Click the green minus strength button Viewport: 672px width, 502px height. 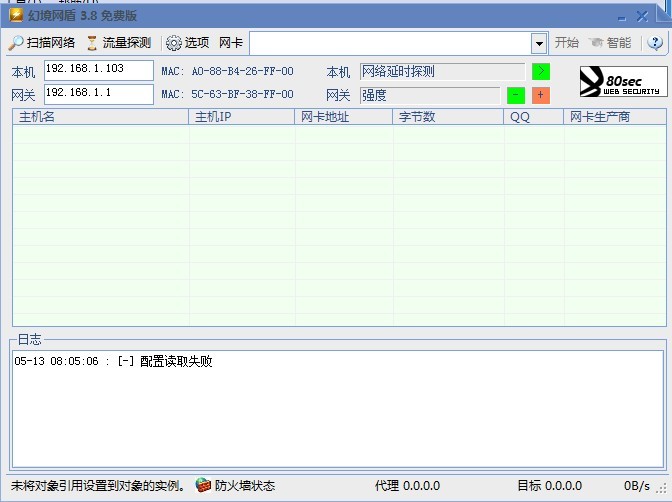[516, 95]
